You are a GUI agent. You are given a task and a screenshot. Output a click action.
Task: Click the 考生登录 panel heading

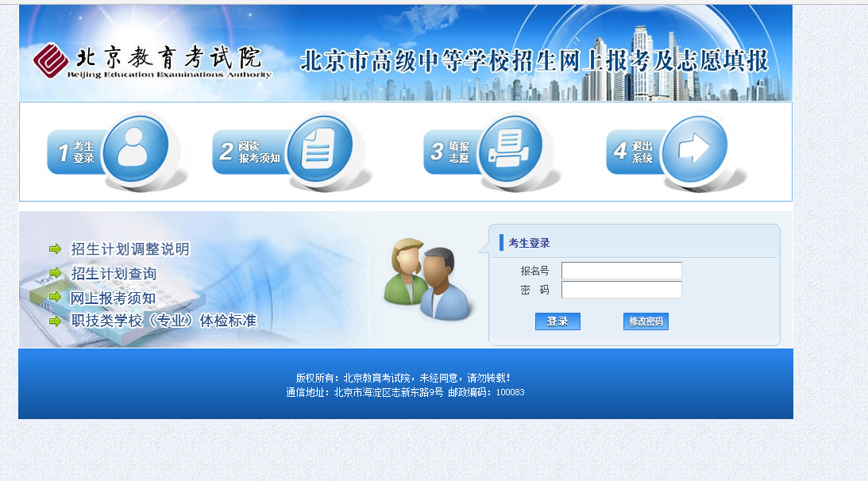(x=529, y=243)
